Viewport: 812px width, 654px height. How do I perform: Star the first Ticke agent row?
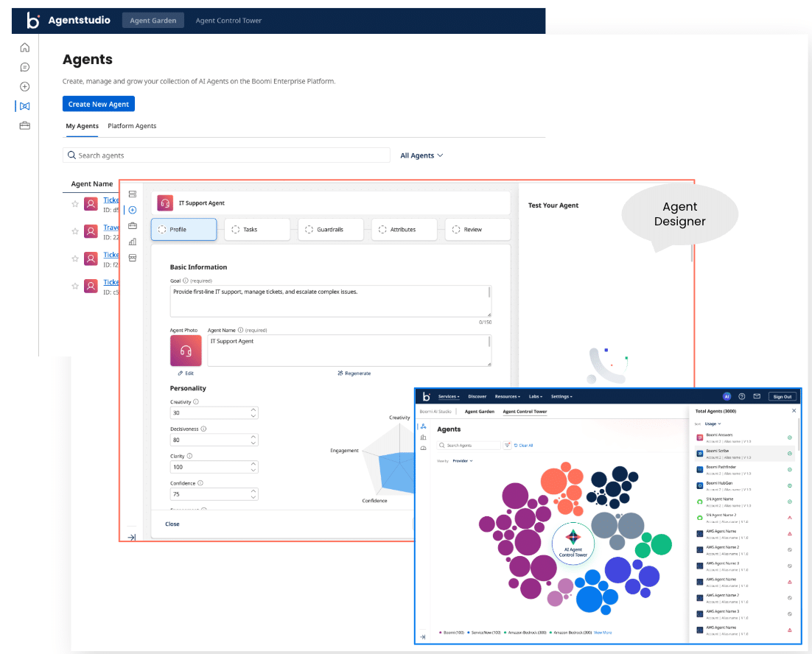tap(75, 204)
